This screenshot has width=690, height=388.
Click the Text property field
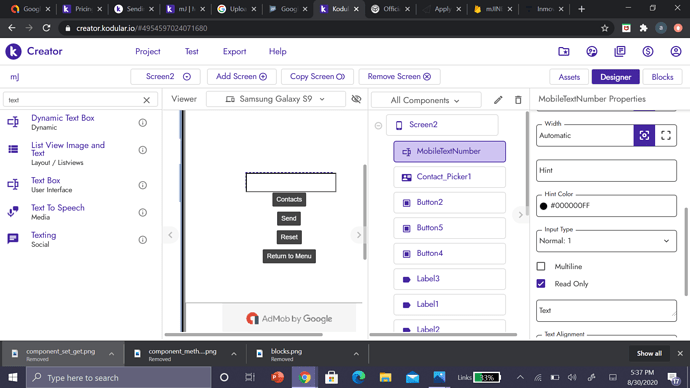pos(606,311)
